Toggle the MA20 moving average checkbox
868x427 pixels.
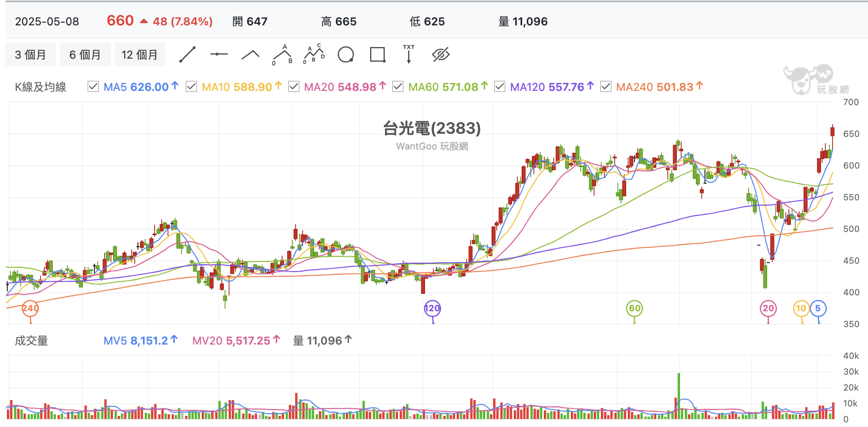(294, 86)
